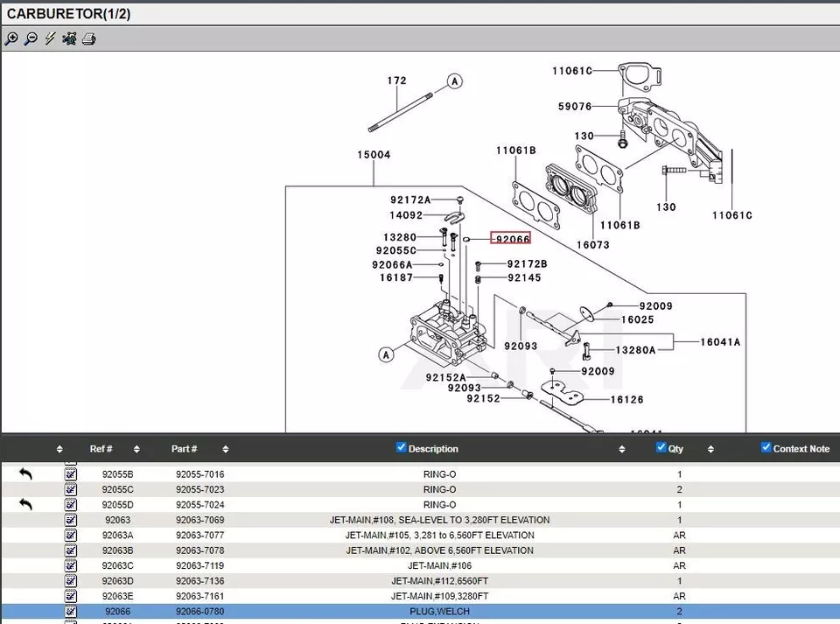Select highlighted 92066 callout in diagram
The image size is (840, 624).
tap(510, 238)
